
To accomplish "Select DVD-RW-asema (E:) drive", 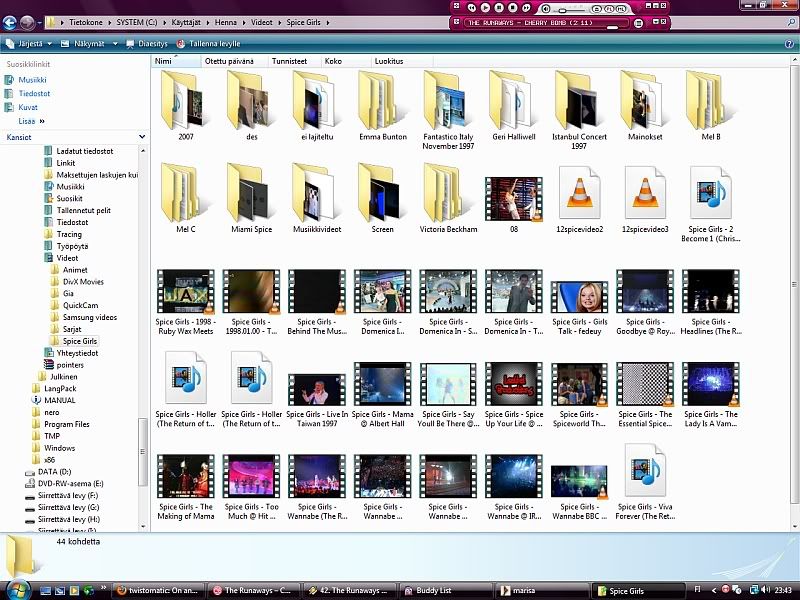I will point(70,484).
